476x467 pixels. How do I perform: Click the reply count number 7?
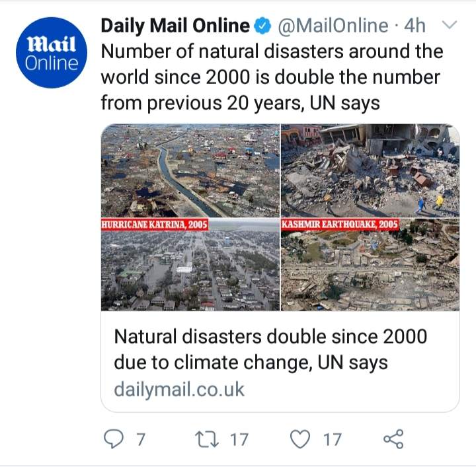141,439
